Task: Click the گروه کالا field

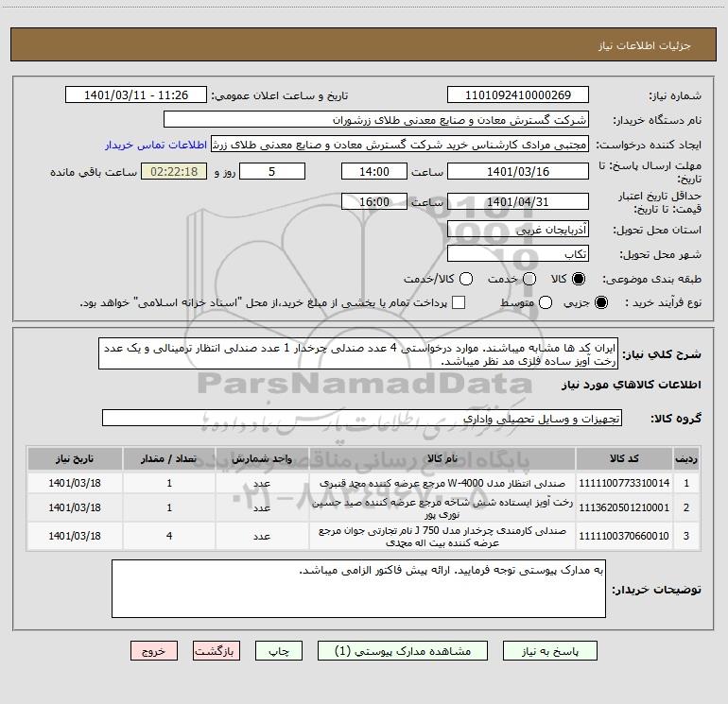Action: tap(362, 418)
